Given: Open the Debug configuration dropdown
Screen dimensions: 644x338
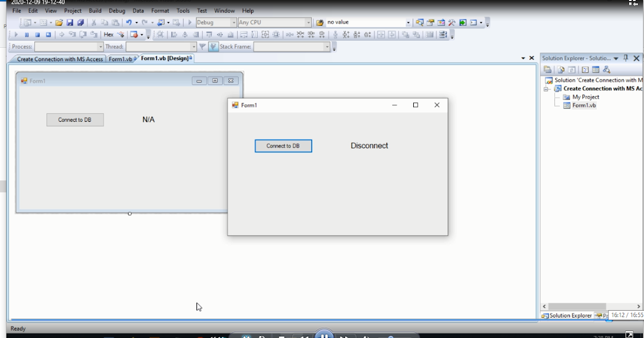Looking at the screenshot, I should pos(234,22).
